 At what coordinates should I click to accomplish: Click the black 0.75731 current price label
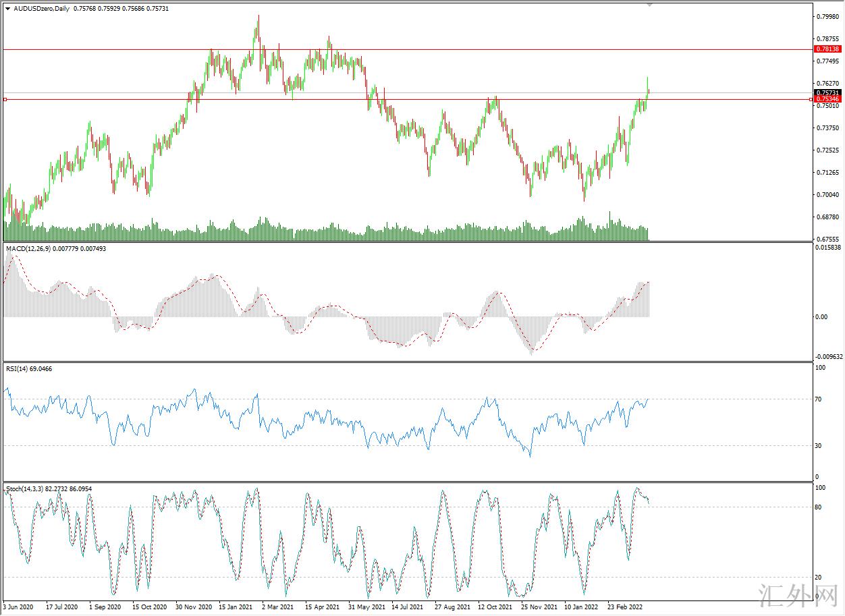tap(827, 92)
